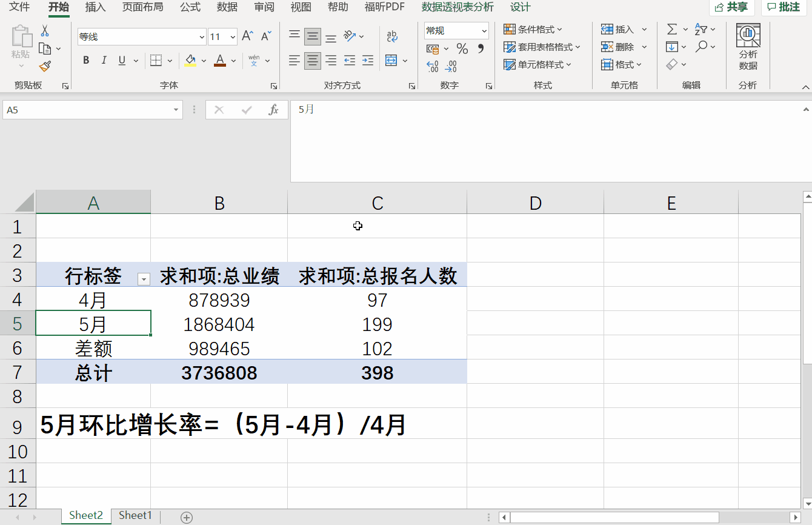Click decrease decimal icon
This screenshot has width=812, height=525.
pyautogui.click(x=451, y=67)
